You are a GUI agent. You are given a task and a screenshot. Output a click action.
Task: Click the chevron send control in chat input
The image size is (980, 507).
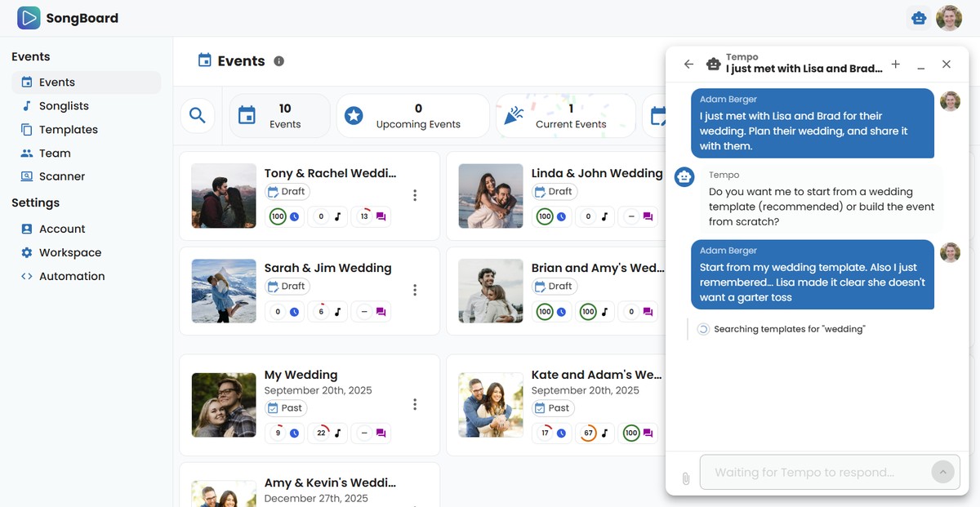click(943, 472)
